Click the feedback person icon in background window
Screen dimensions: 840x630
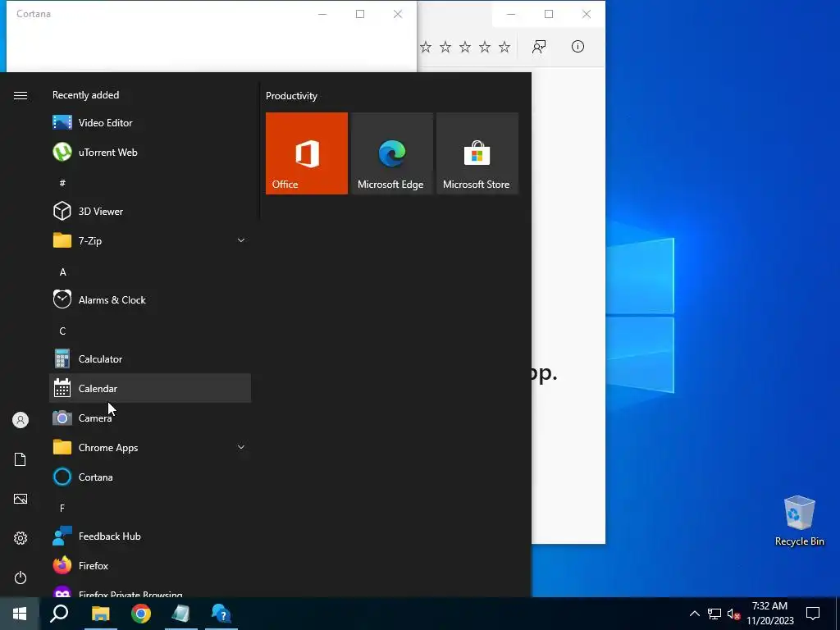539,47
